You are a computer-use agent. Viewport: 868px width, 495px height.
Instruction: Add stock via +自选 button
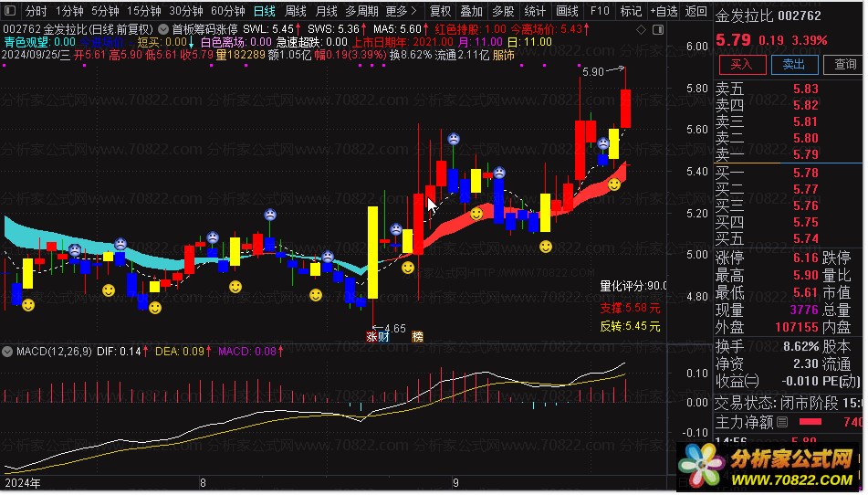(664, 11)
